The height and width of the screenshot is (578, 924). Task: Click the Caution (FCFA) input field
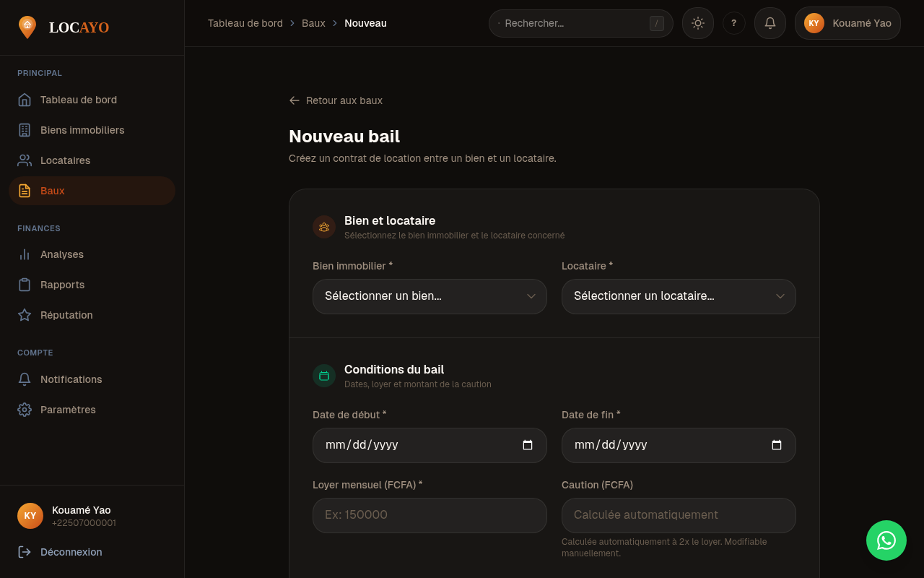click(679, 515)
